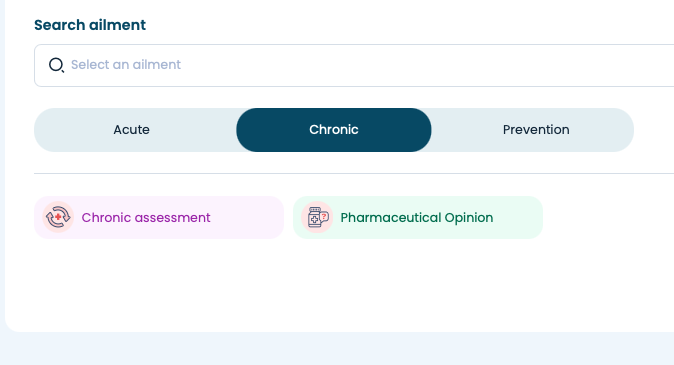Click the Select an ailment placeholder text
Screen dimensions: 674x365
(x=126, y=64)
